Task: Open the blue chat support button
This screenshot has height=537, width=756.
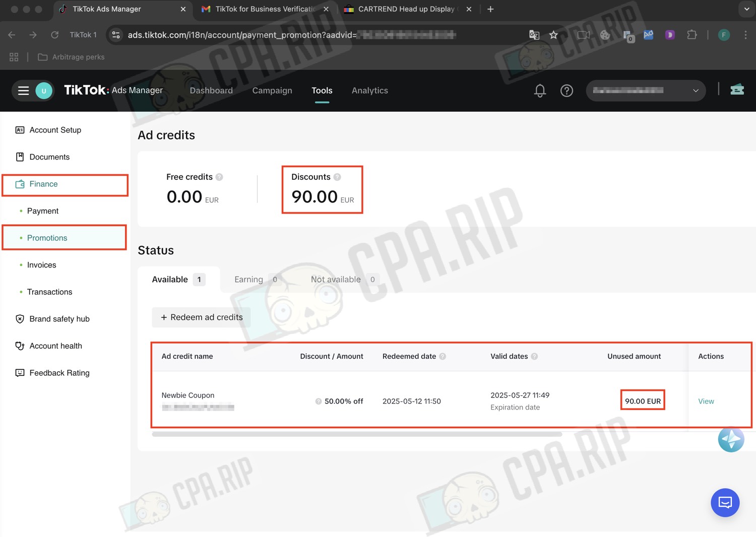Action: [x=725, y=502]
